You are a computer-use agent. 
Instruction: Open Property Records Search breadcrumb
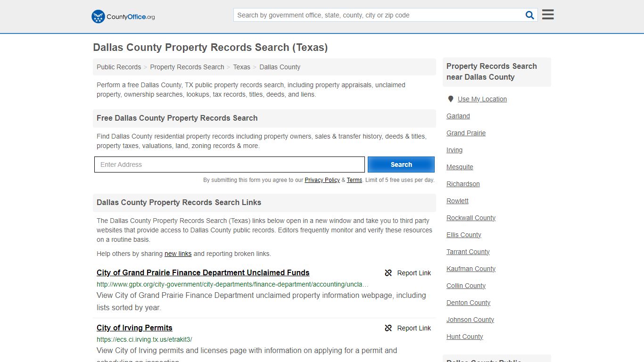click(187, 67)
